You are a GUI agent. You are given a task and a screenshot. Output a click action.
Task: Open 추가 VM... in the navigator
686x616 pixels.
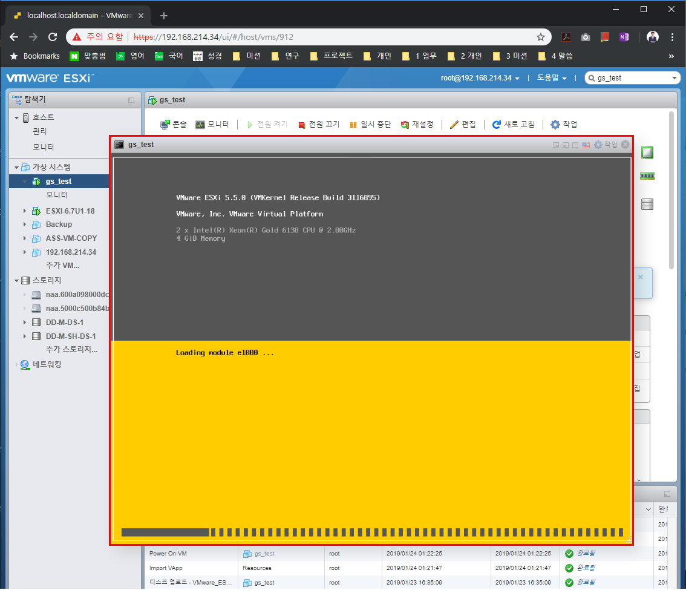[62, 266]
